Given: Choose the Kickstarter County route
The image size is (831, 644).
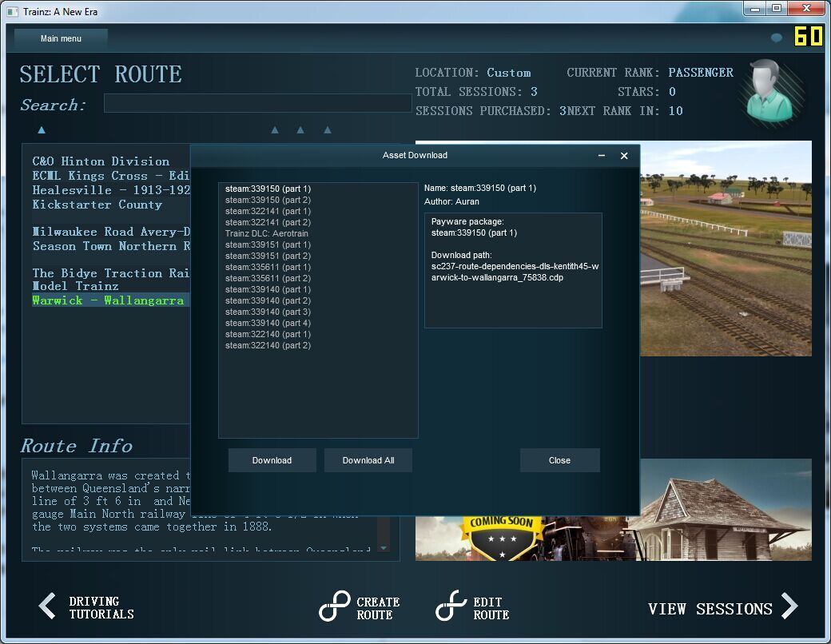Looking at the screenshot, I should pyautogui.click(x=97, y=204).
